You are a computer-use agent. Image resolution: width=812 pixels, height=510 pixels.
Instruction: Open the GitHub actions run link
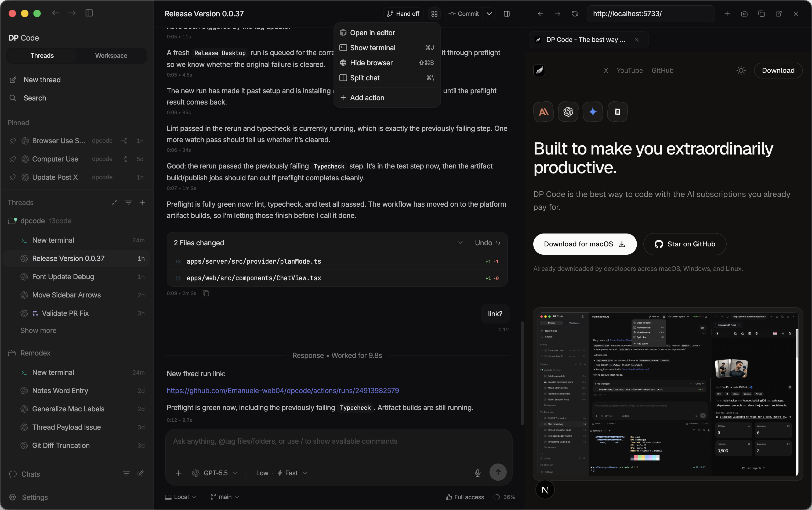[283, 391]
